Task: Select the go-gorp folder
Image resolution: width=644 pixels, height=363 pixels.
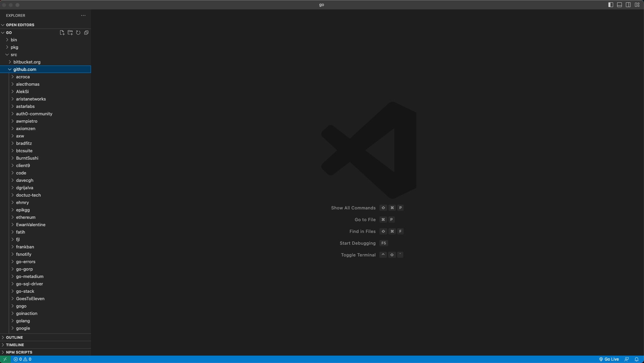Action: (x=45, y=269)
